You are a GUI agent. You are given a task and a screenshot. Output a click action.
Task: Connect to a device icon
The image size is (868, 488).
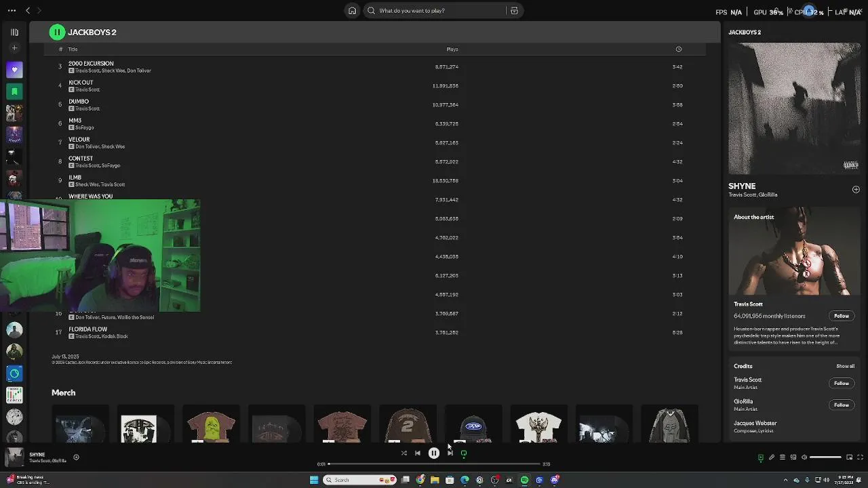pos(793,457)
